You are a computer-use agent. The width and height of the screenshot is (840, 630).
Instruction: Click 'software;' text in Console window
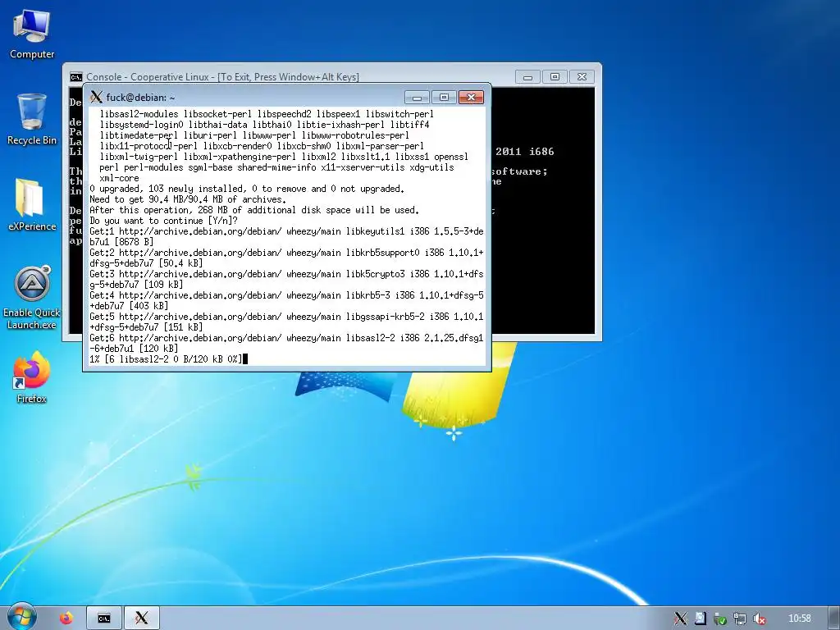pos(519,171)
